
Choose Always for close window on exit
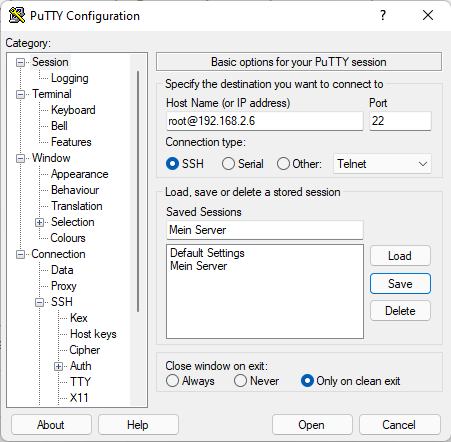[x=172, y=381]
